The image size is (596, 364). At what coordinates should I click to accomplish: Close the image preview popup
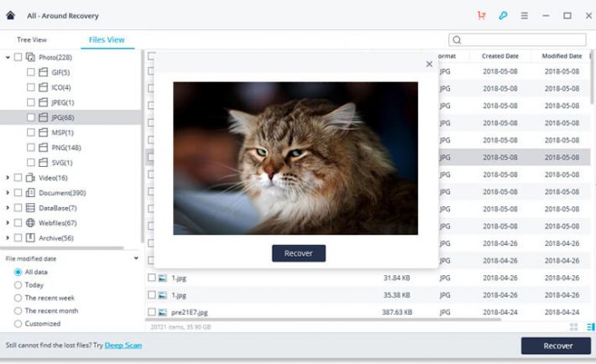pyautogui.click(x=429, y=65)
